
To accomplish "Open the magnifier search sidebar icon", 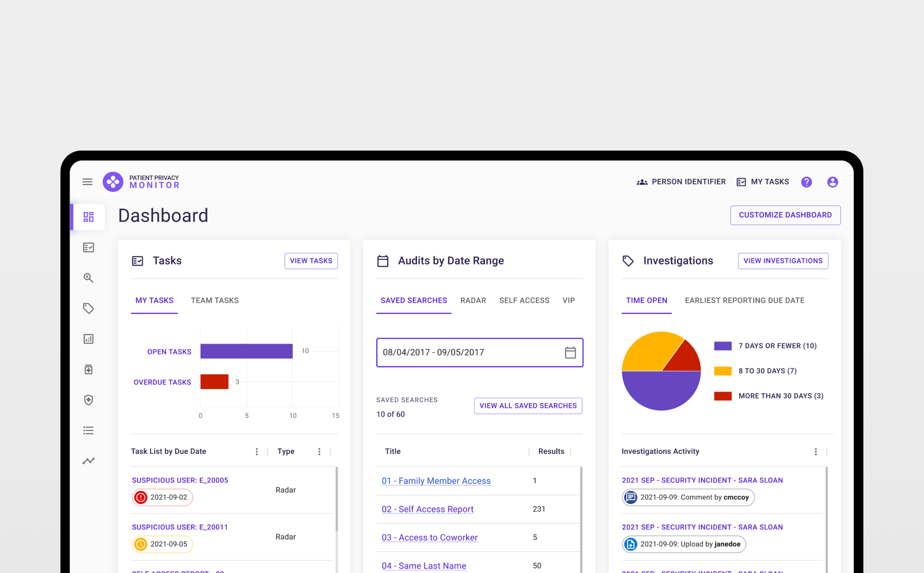I will (x=88, y=278).
